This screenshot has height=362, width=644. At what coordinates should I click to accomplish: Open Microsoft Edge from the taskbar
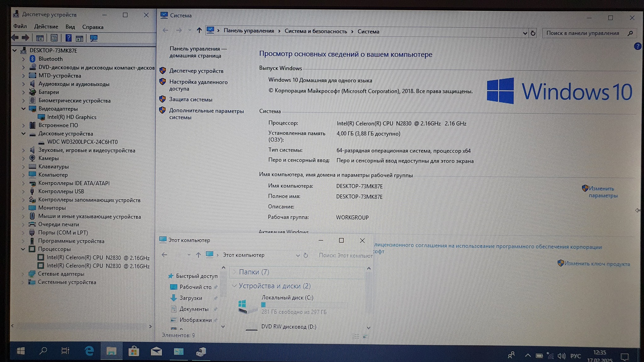point(89,351)
